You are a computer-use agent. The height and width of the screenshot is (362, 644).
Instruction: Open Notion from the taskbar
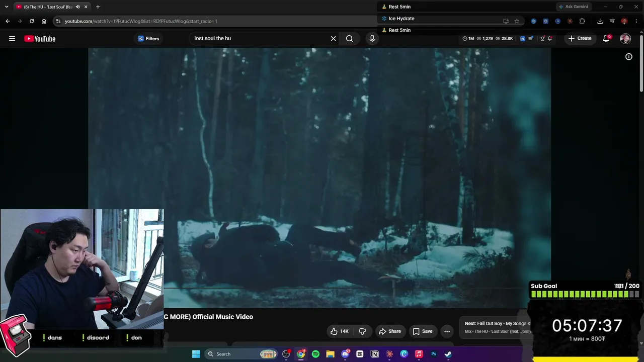374,354
